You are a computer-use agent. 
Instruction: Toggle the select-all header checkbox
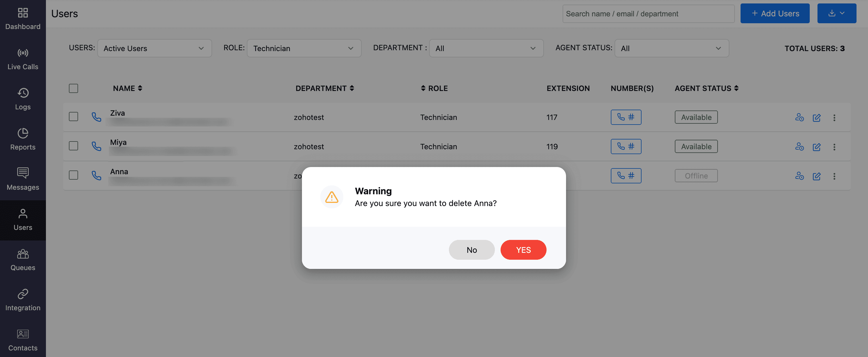coord(73,88)
